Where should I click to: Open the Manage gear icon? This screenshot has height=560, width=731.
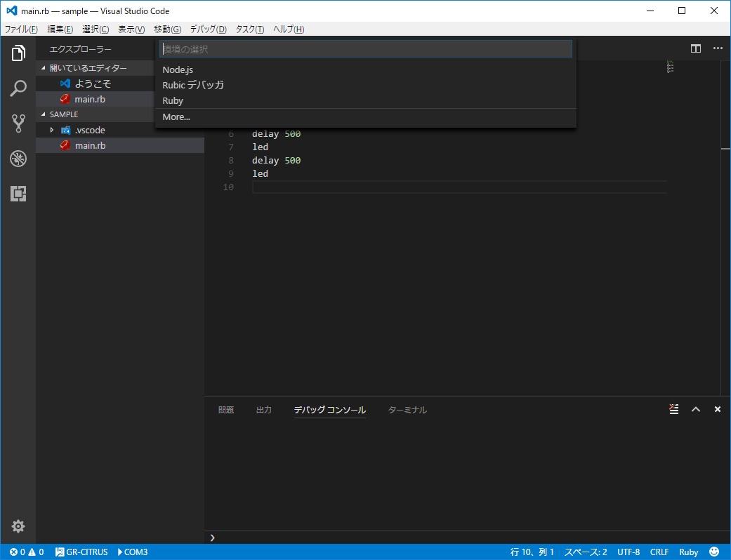(x=18, y=526)
